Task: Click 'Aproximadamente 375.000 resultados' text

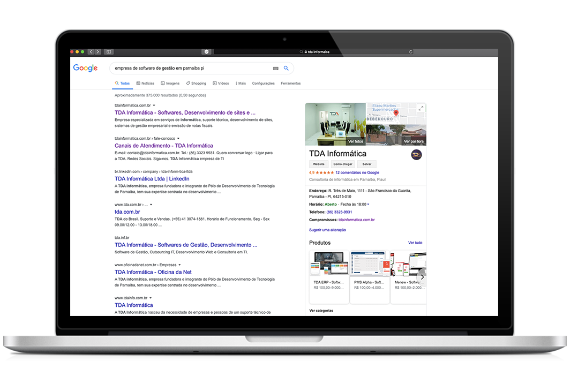Action: (x=160, y=95)
